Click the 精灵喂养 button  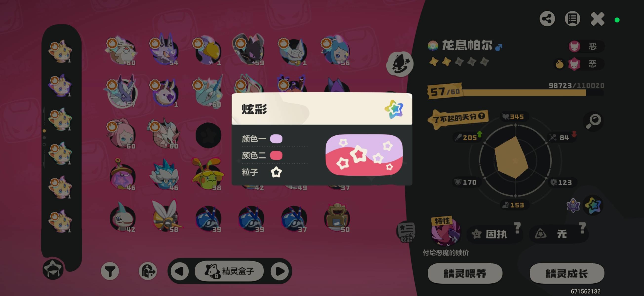coord(465,273)
